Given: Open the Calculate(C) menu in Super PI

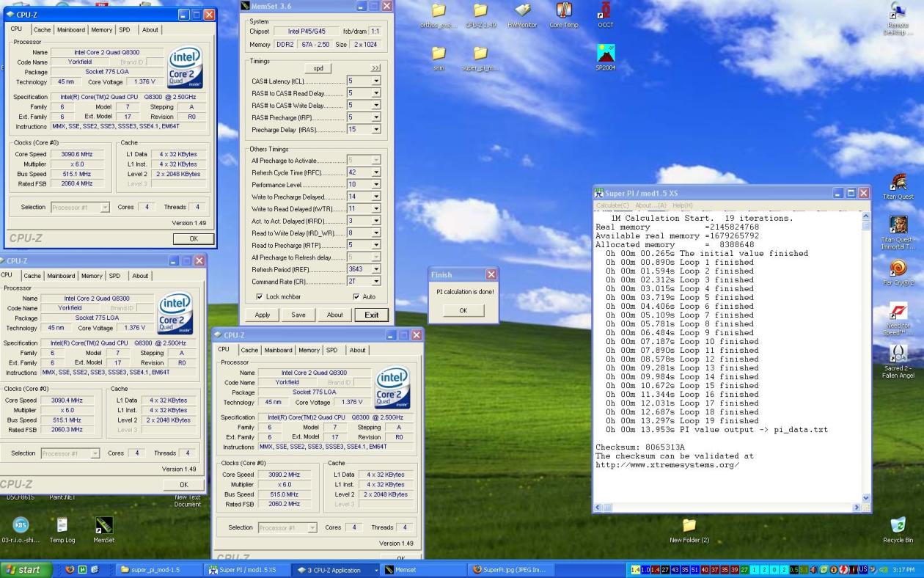Looking at the screenshot, I should tap(613, 205).
